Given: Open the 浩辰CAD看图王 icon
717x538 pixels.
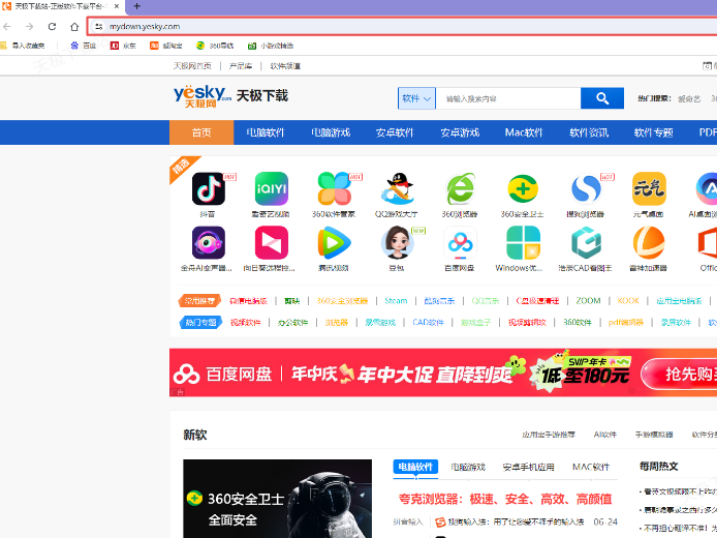Looking at the screenshot, I should click(586, 243).
